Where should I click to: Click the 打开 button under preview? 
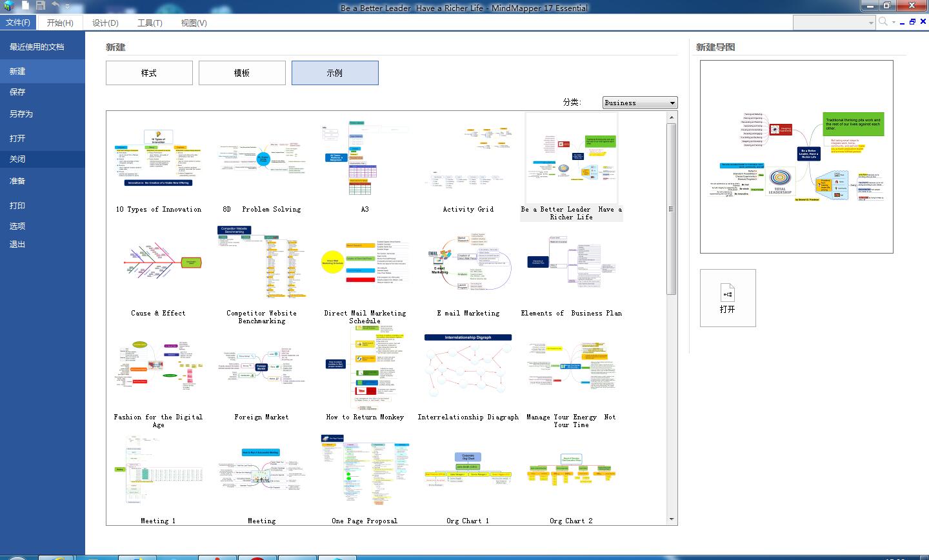click(728, 298)
